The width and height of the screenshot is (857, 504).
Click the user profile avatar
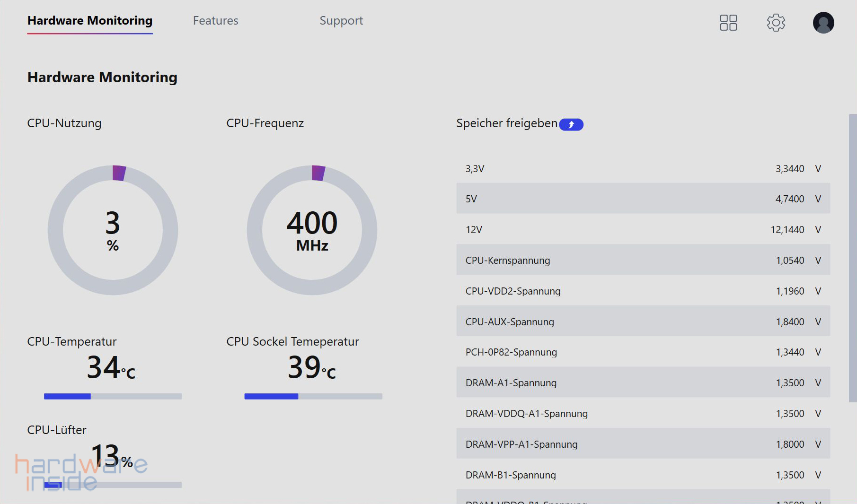[823, 23]
